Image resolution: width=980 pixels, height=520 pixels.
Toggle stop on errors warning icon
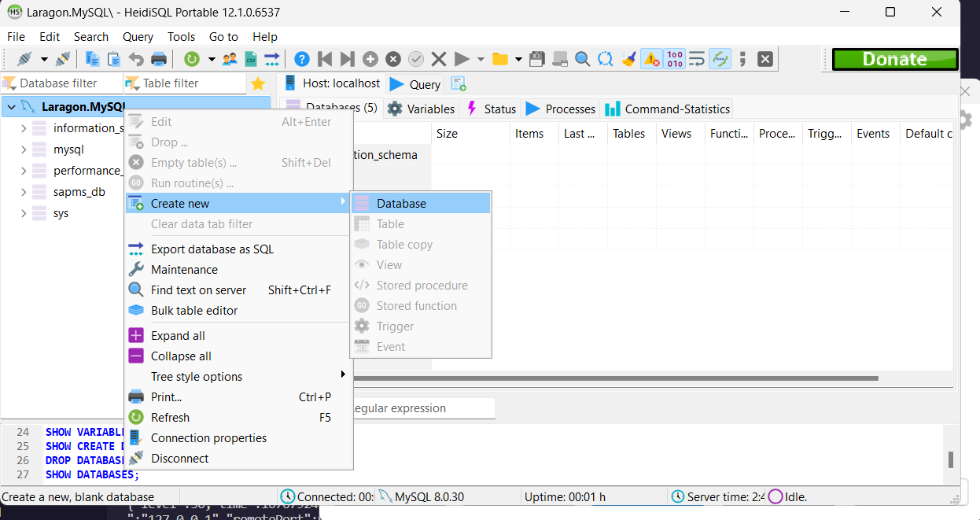(x=651, y=59)
